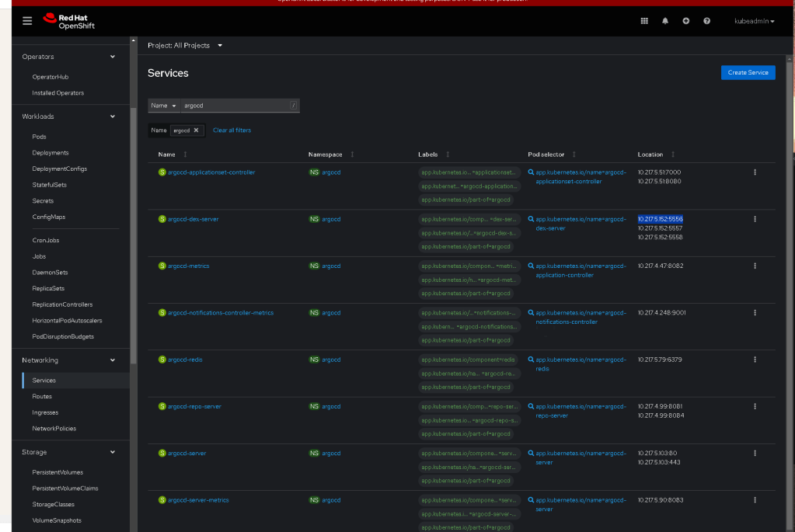Open ConfigMaps in sidebar
795x532 pixels.
click(49, 217)
